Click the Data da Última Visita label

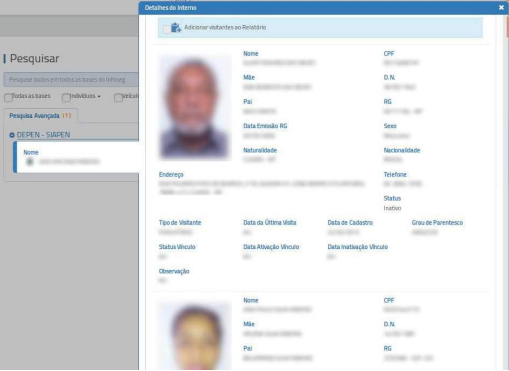[x=270, y=222]
